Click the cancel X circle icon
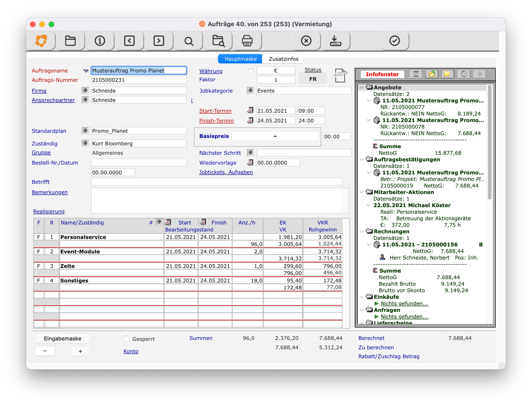 click(x=306, y=41)
